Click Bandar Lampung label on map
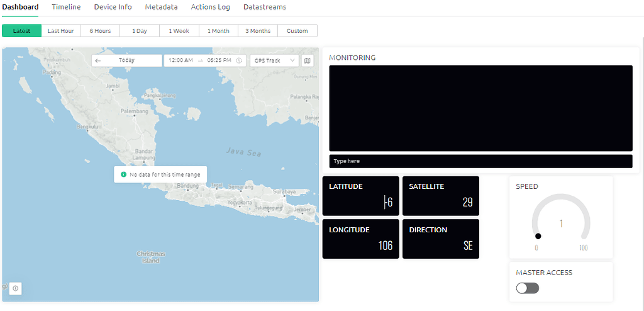The width and height of the screenshot is (644, 311). [144, 154]
